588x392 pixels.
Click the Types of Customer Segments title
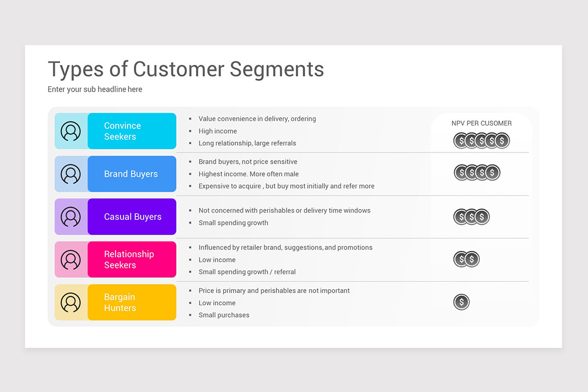186,69
